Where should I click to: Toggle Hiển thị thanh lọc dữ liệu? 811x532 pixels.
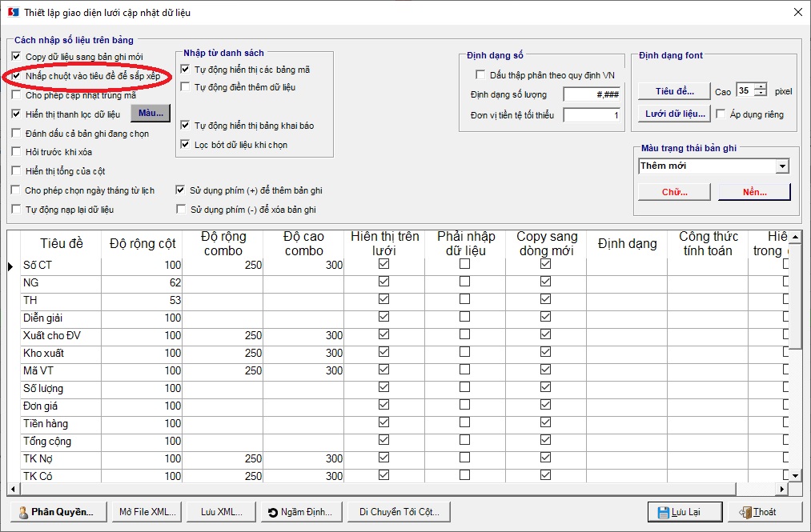[x=17, y=114]
